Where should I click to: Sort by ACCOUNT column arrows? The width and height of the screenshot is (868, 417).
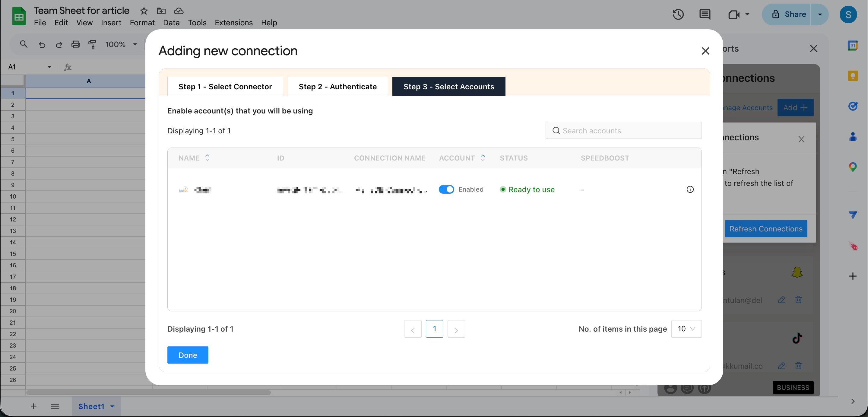483,158
